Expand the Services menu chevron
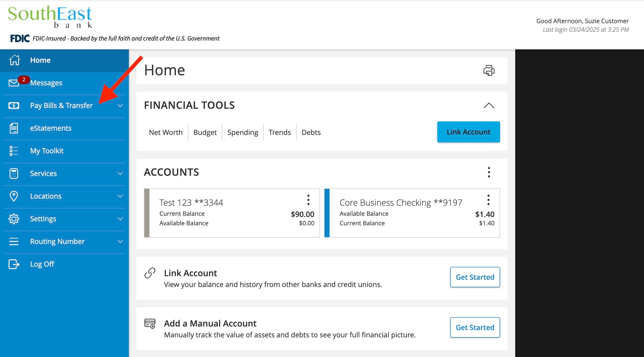 pos(120,173)
